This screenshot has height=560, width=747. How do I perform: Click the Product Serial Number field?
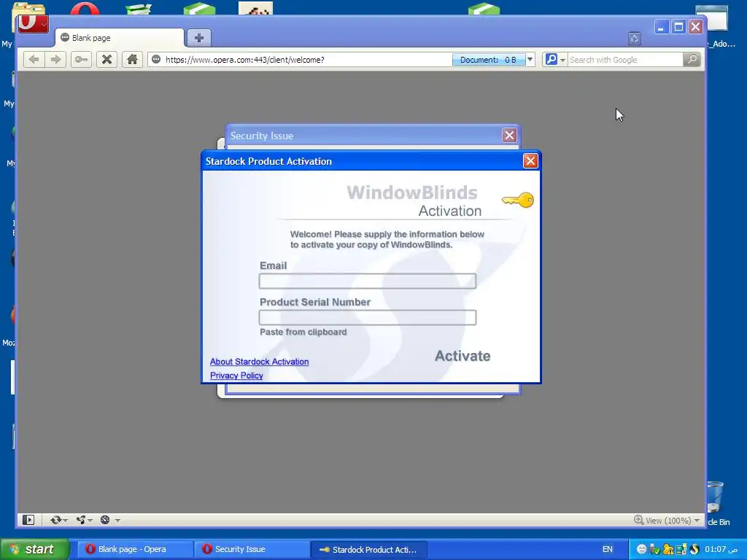pyautogui.click(x=368, y=318)
